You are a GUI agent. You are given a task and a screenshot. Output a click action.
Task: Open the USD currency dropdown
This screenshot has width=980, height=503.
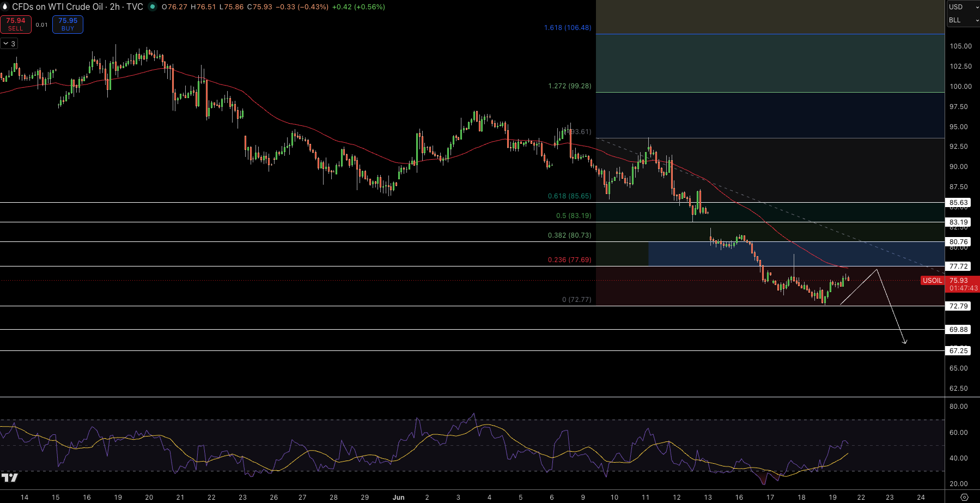click(x=963, y=7)
